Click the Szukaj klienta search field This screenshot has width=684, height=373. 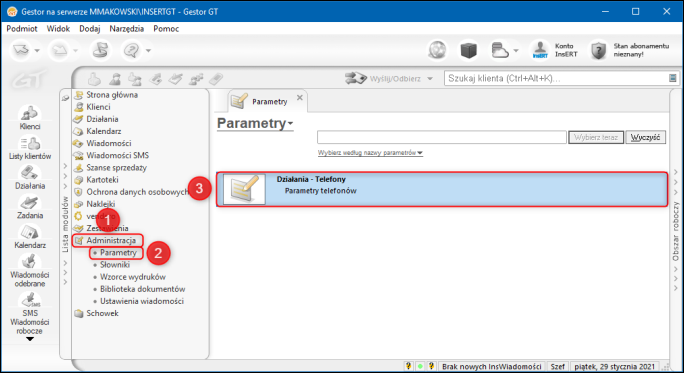pos(557,79)
